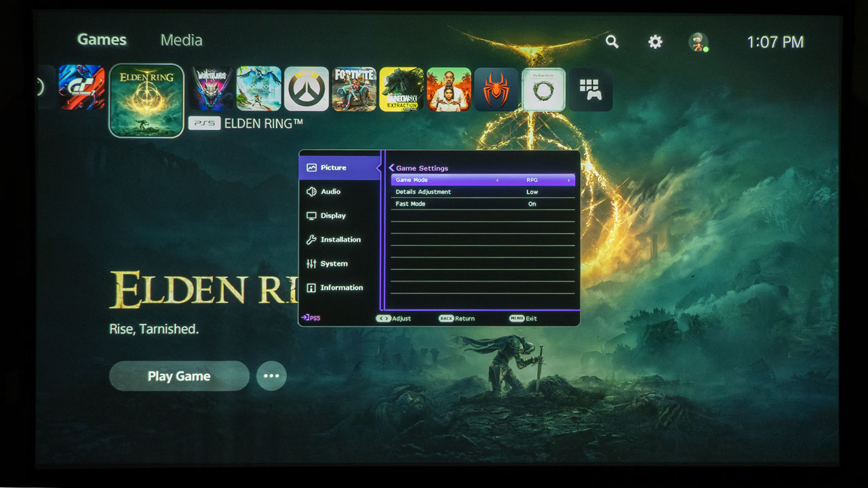Image resolution: width=868 pixels, height=488 pixels.
Task: Go back using Game Settings chevron
Action: click(x=392, y=168)
